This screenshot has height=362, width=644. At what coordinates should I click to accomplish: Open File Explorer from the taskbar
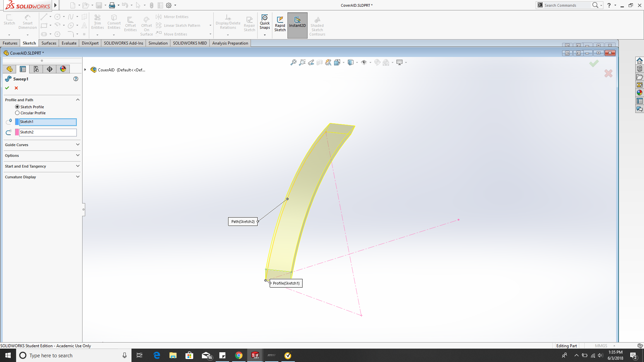click(173, 355)
